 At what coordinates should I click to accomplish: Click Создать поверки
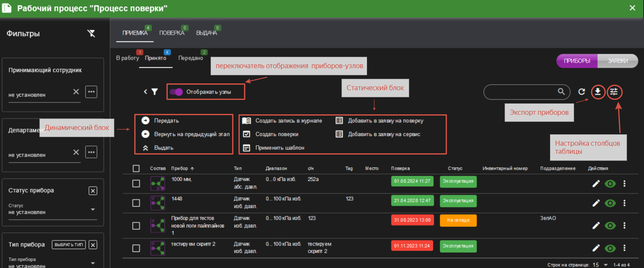270,134
